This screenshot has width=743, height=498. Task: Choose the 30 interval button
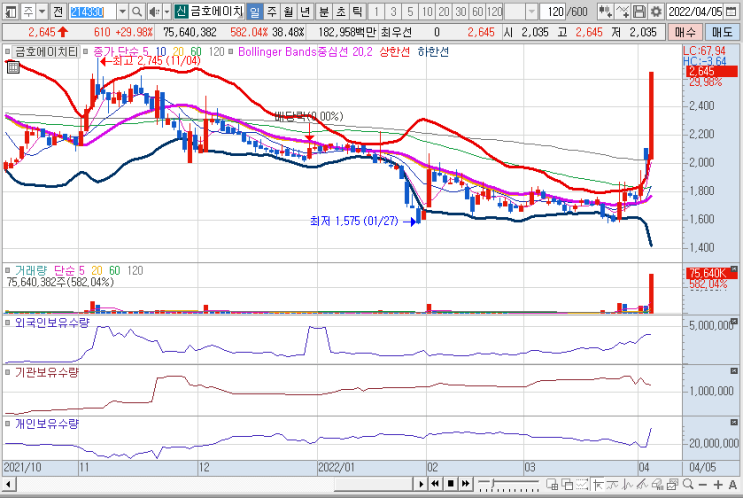click(x=461, y=11)
